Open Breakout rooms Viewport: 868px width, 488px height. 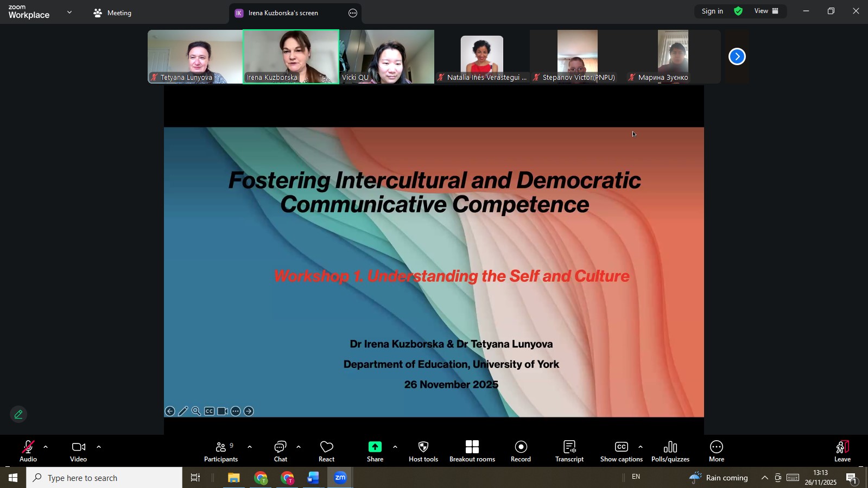pos(472,451)
